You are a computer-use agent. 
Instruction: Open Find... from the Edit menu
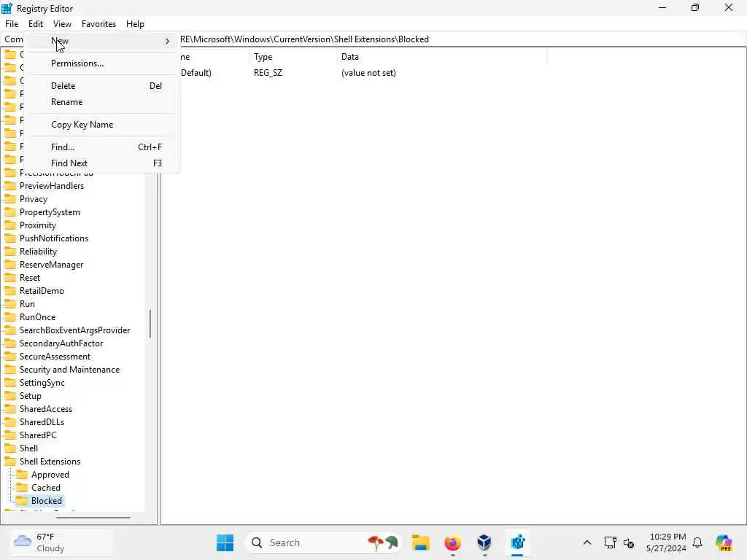tap(102, 147)
